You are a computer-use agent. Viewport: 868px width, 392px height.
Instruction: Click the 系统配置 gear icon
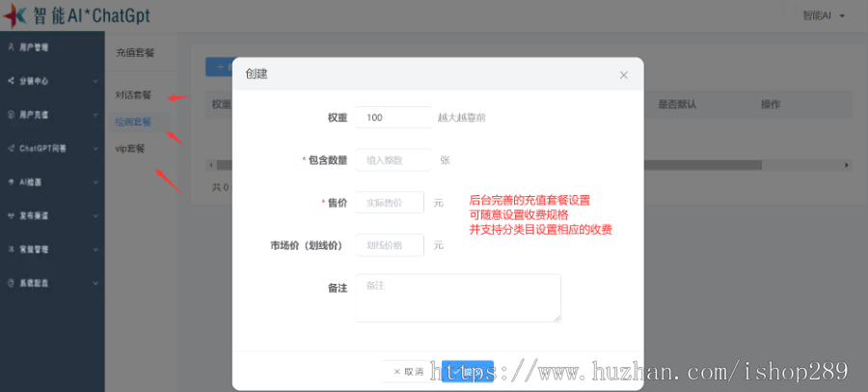[x=11, y=283]
